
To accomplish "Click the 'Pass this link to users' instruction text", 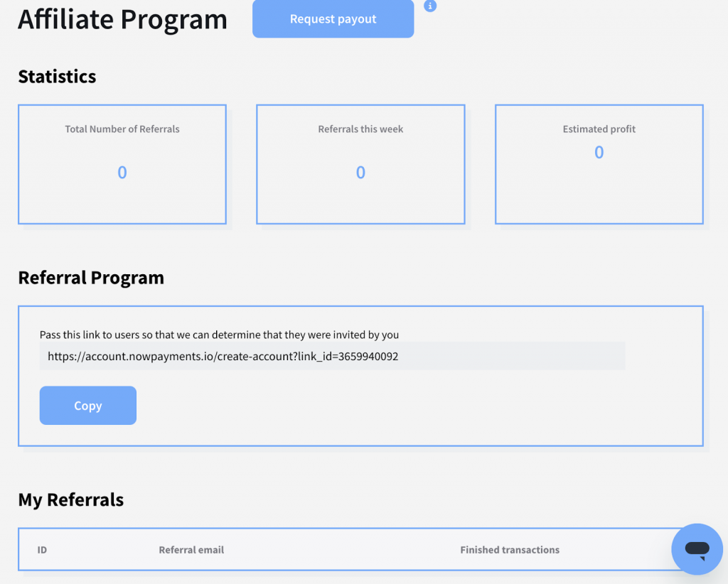I will coord(219,335).
